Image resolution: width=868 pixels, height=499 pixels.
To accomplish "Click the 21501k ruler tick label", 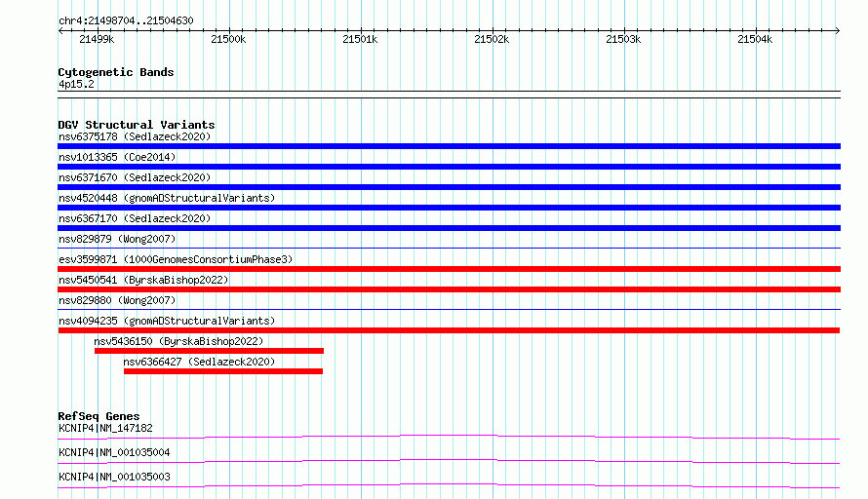I will click(x=360, y=39).
